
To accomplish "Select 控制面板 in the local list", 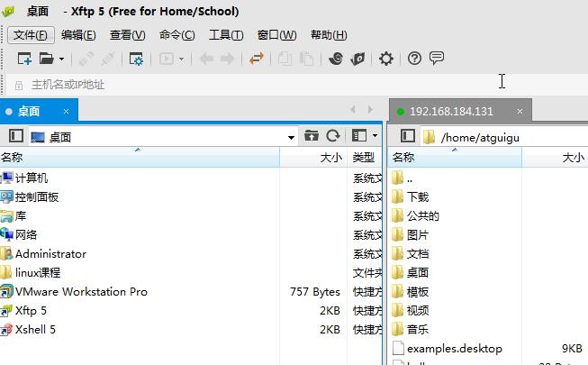I will point(37,196).
